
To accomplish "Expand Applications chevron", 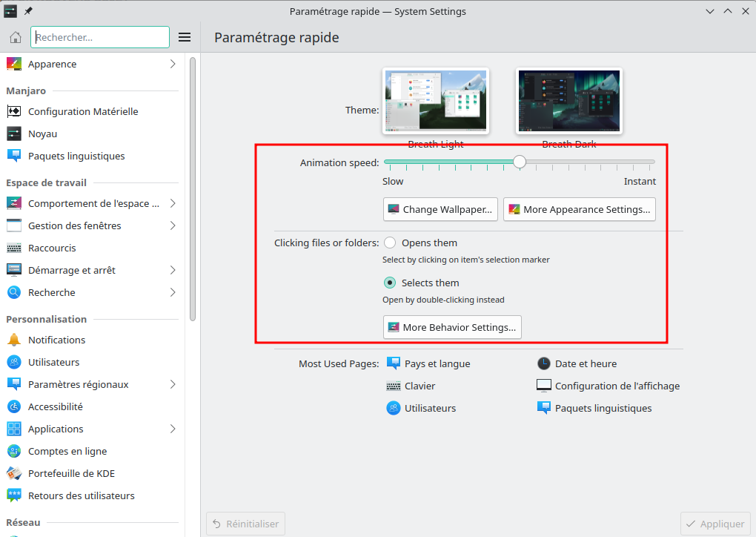I will tap(173, 429).
